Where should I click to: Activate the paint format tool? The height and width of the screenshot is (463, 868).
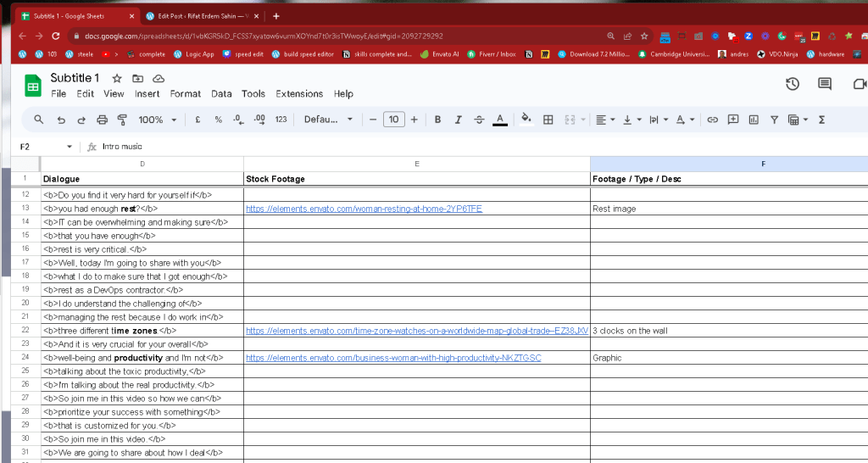(122, 120)
